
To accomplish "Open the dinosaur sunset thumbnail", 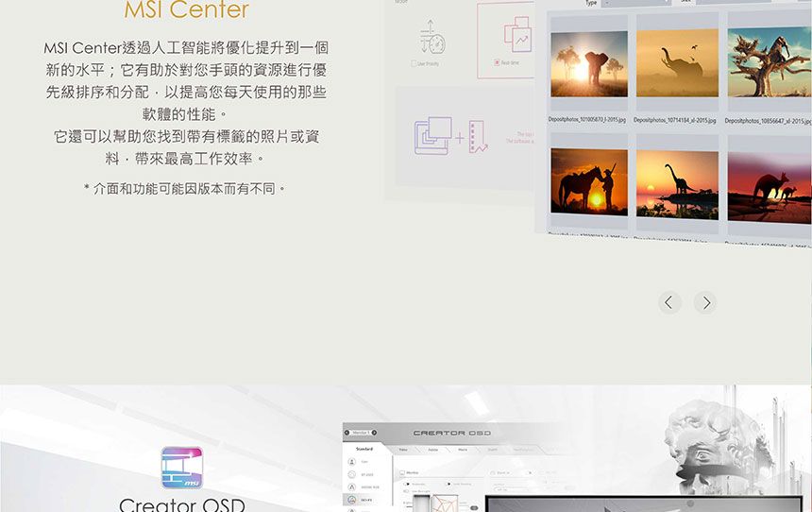I will tap(677, 184).
